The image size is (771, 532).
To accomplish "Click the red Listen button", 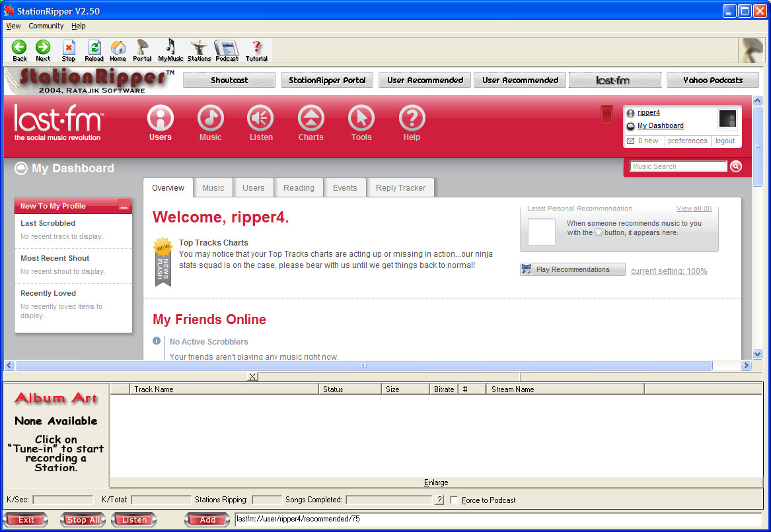I will [x=133, y=519].
